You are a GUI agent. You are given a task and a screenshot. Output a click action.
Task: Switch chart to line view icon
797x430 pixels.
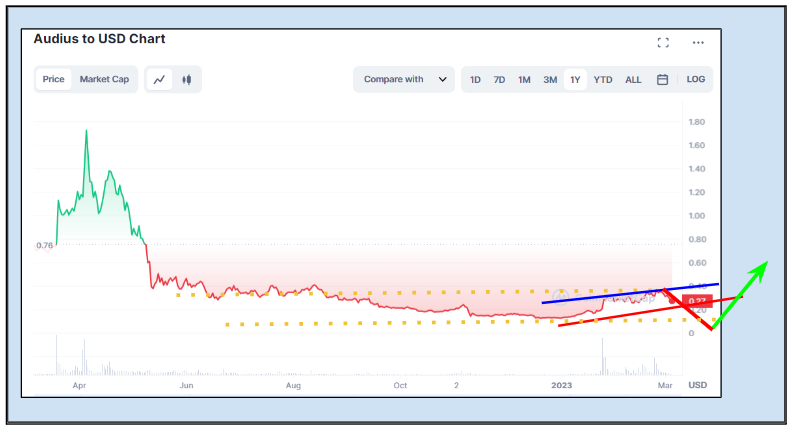[160, 79]
